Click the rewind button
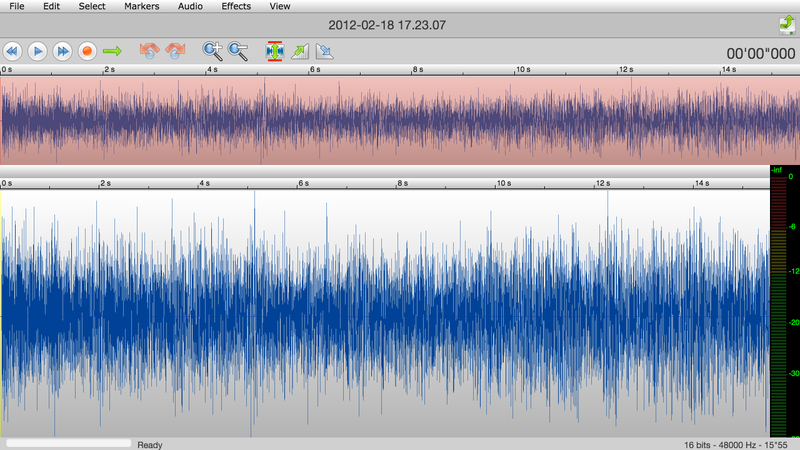Viewport: 800px width, 450px height. coord(12,52)
